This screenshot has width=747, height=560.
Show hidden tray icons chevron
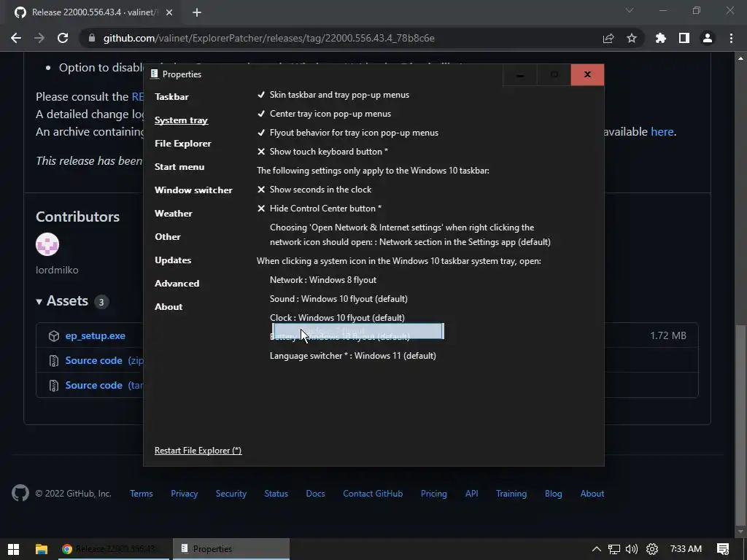coord(597,549)
